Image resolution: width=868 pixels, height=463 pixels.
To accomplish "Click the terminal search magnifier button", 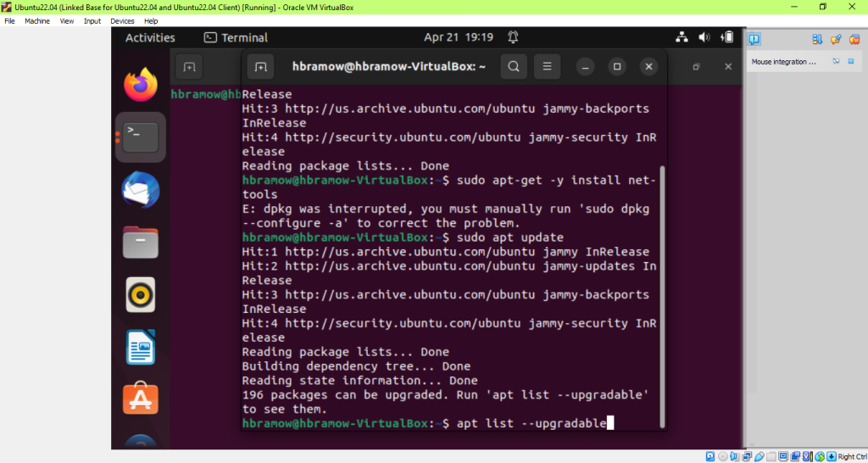I will [513, 66].
